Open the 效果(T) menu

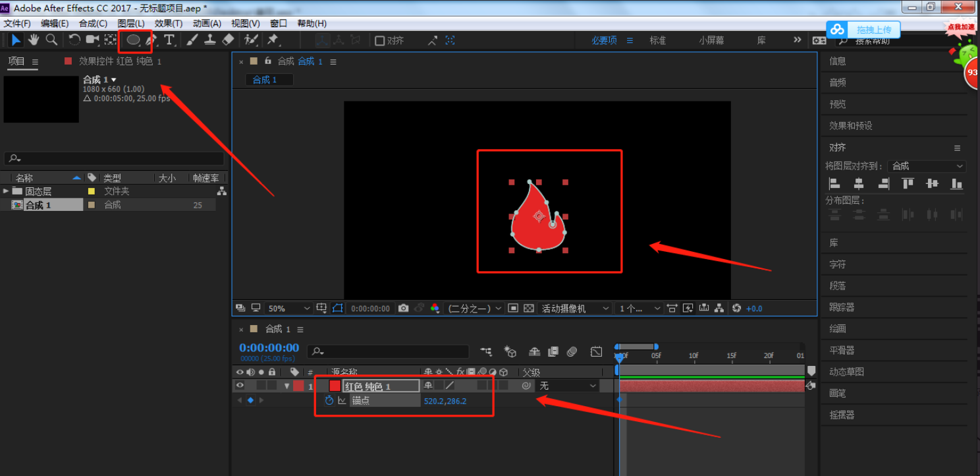point(169,23)
